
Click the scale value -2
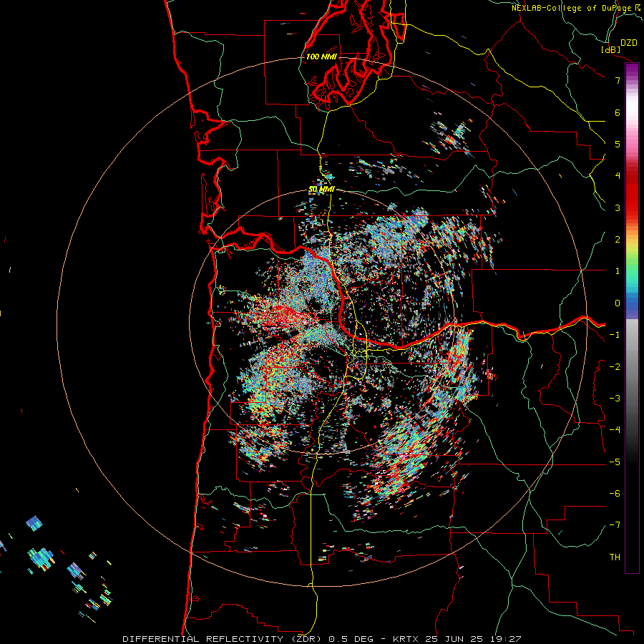(615, 367)
